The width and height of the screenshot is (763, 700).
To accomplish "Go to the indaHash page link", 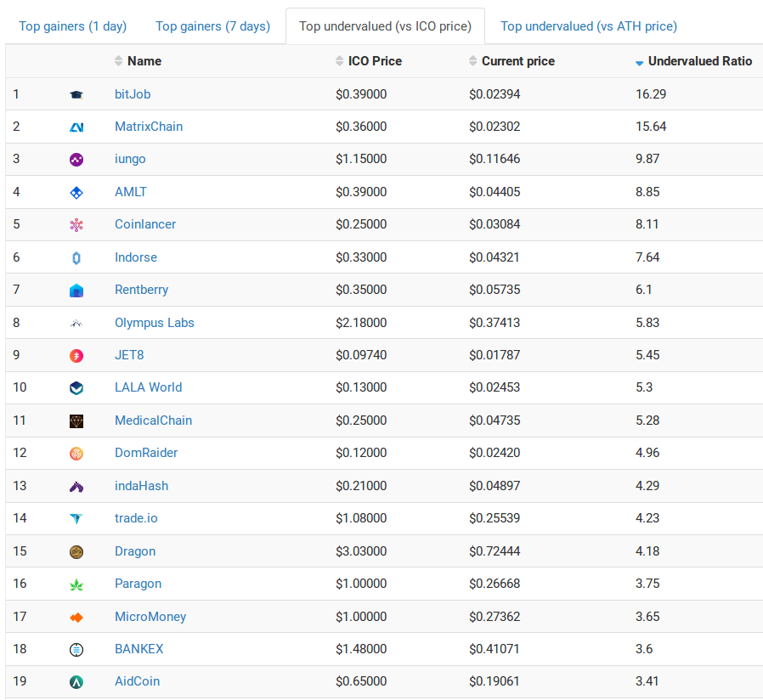I will pyautogui.click(x=141, y=485).
